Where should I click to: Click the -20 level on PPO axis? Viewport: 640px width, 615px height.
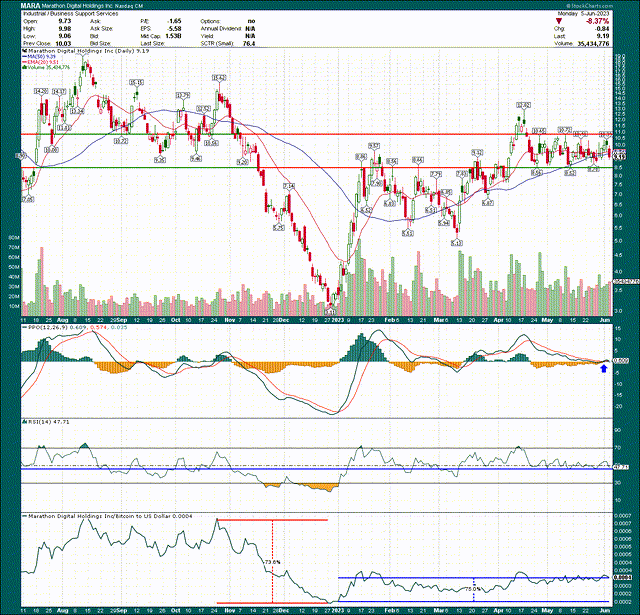click(618, 406)
